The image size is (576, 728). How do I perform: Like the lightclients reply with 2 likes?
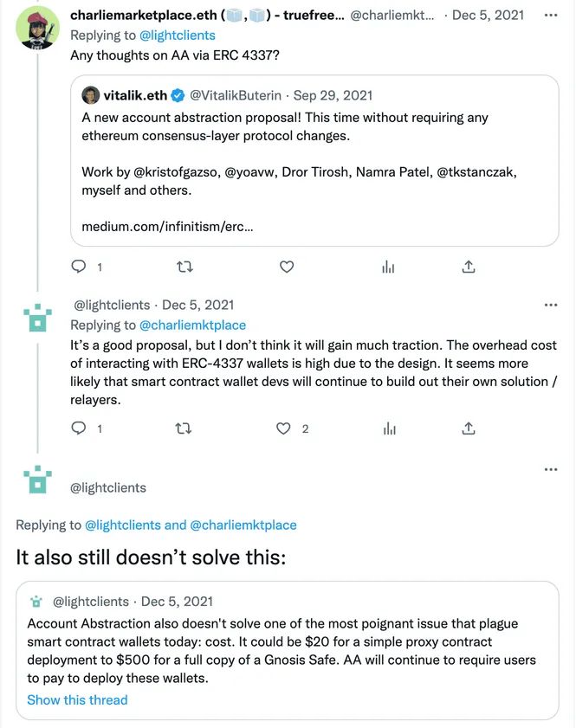[x=282, y=428]
